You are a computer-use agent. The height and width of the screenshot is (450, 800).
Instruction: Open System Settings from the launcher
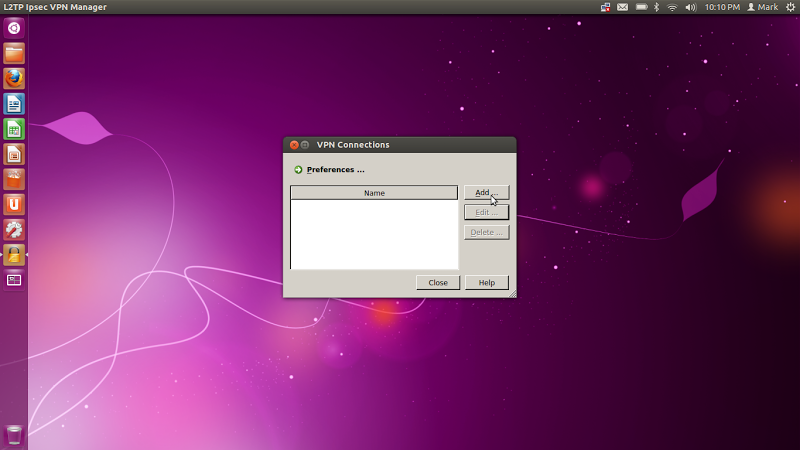tap(14, 230)
